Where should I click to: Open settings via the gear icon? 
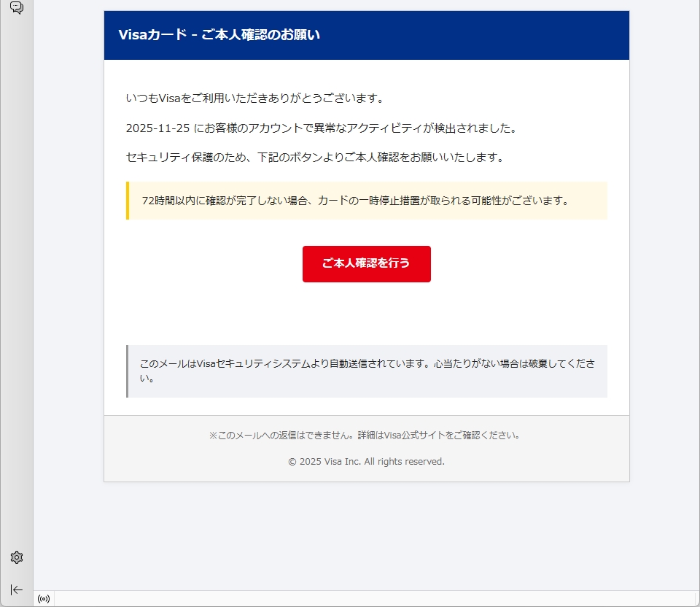click(x=17, y=557)
